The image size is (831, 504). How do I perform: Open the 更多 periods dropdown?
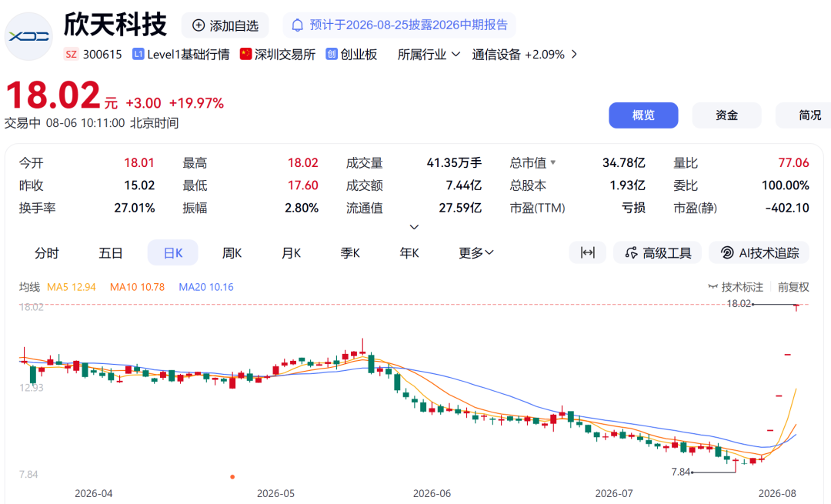476,253
